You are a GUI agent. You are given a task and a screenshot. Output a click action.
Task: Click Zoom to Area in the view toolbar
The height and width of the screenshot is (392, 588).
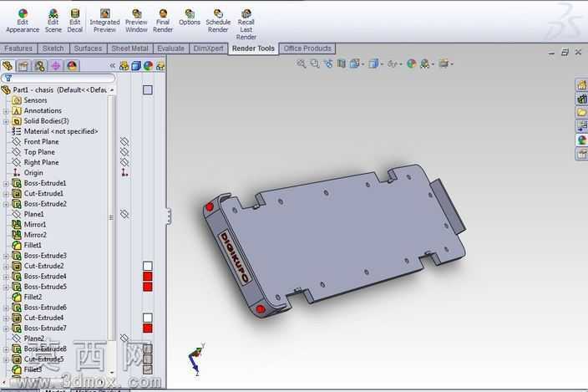click(x=315, y=64)
